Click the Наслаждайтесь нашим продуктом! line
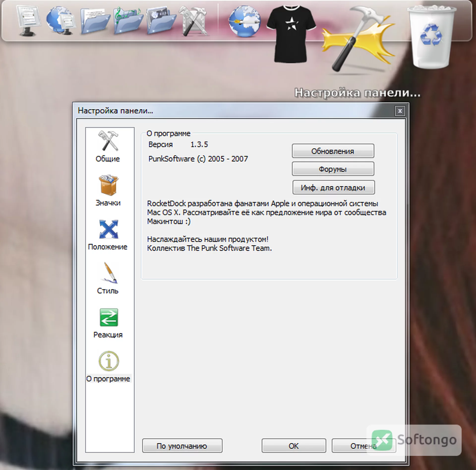 [208, 239]
